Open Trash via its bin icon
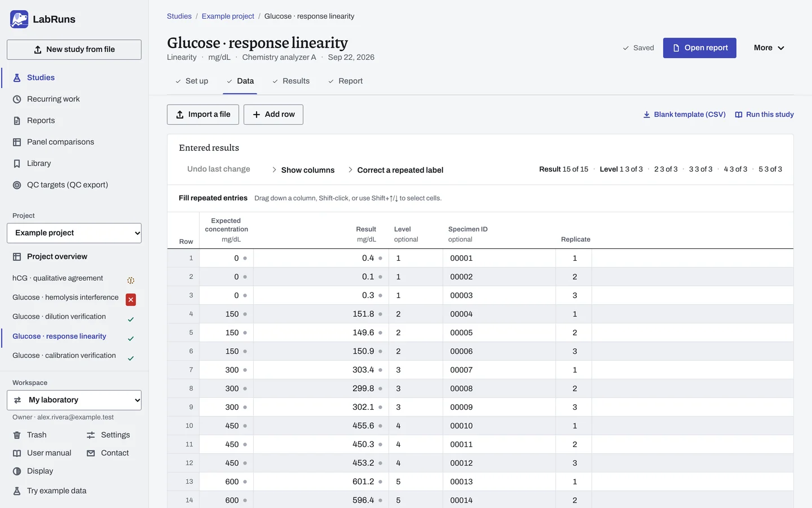The height and width of the screenshot is (508, 812). click(17, 435)
